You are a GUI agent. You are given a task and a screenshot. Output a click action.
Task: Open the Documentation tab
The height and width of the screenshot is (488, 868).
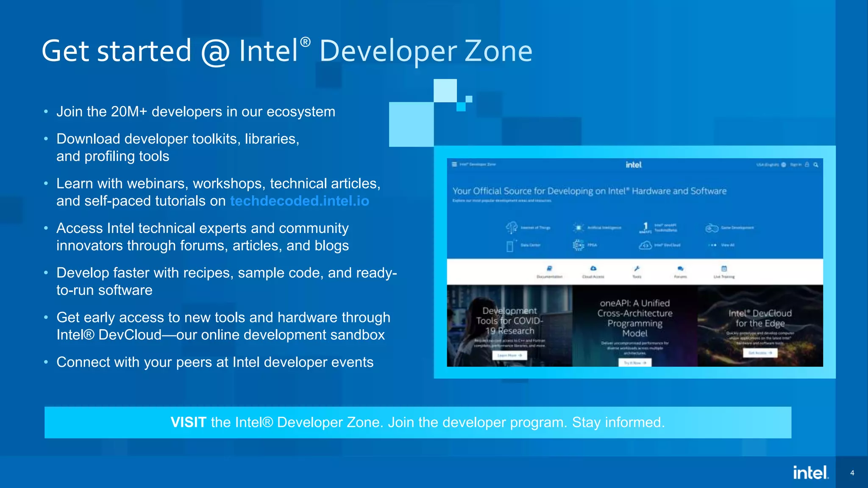[x=549, y=272]
